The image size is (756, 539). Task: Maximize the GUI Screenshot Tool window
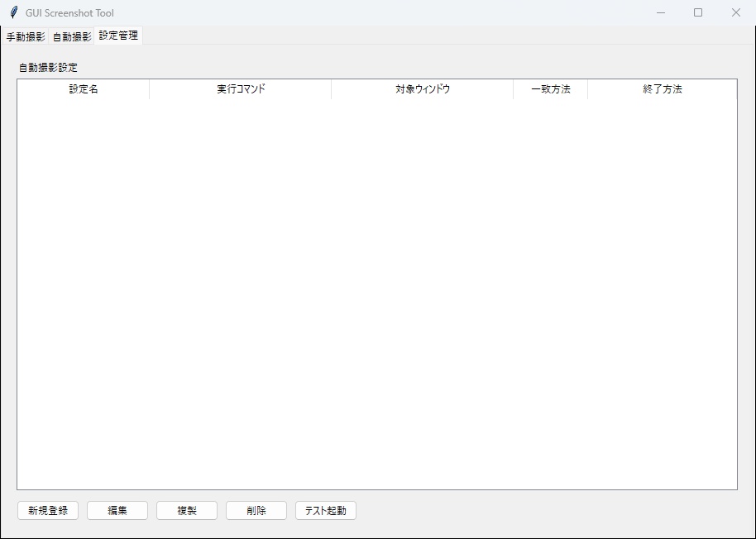click(x=698, y=12)
